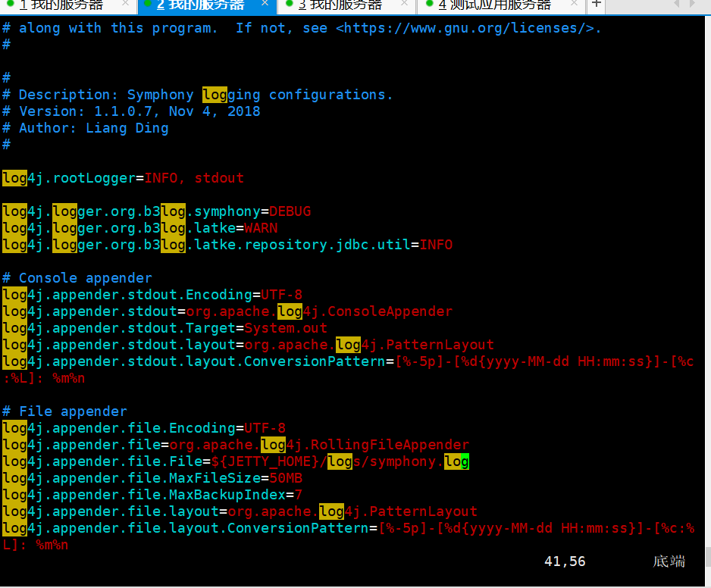
Task: Add a new session tab with plus
Action: pos(597,5)
